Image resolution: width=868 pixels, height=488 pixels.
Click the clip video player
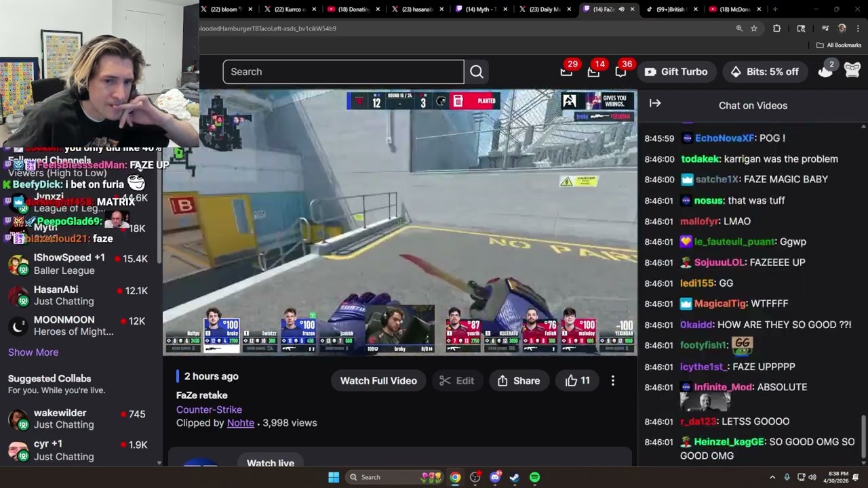click(399, 222)
